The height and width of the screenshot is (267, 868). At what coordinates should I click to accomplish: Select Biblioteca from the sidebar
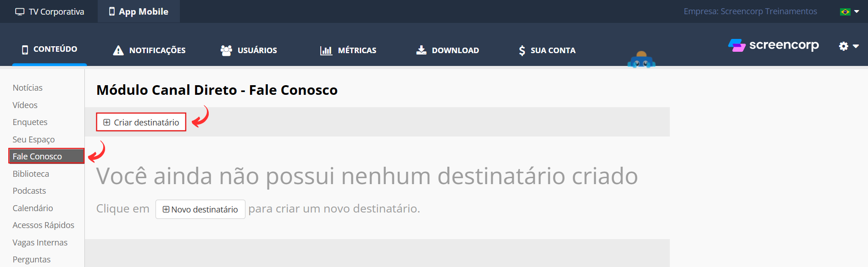(31, 174)
